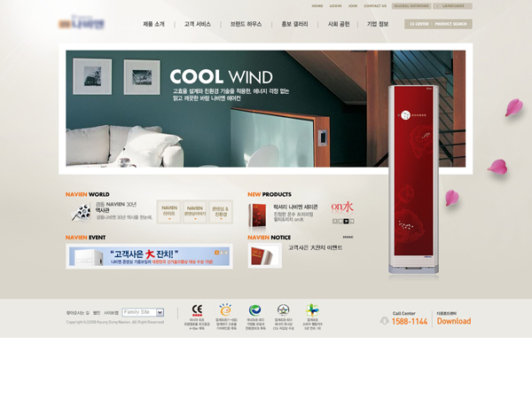Open the 고객 서비스 menu
This screenshot has width=532, height=399.
(197, 24)
